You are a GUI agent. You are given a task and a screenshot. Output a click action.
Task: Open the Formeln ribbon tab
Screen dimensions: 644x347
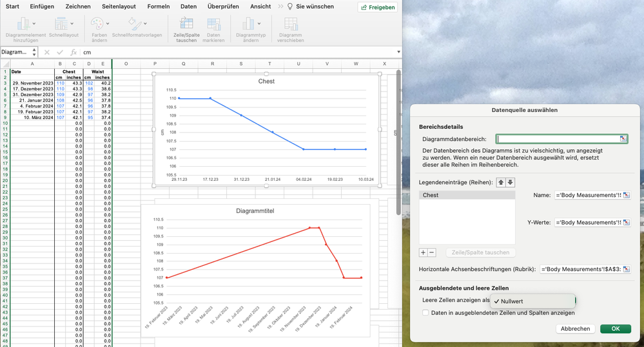[158, 6]
